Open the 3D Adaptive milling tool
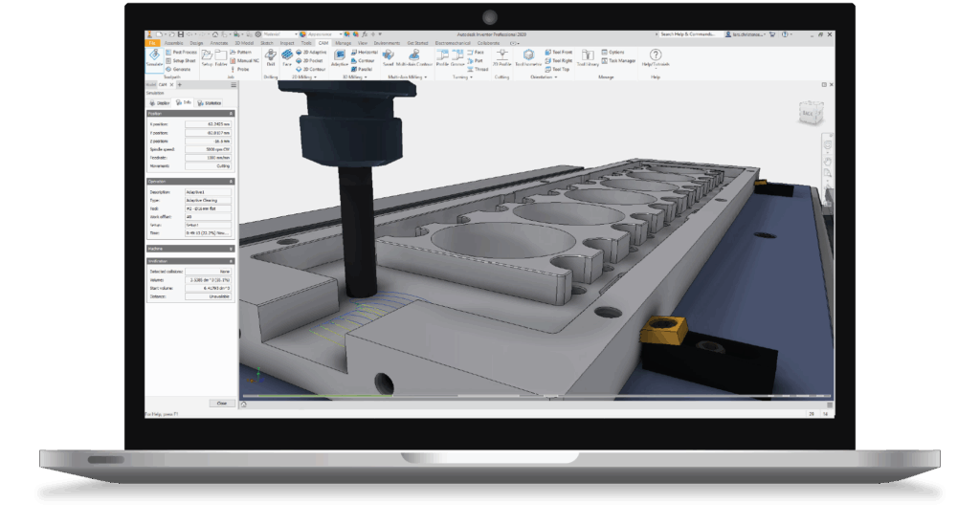 coord(313,53)
